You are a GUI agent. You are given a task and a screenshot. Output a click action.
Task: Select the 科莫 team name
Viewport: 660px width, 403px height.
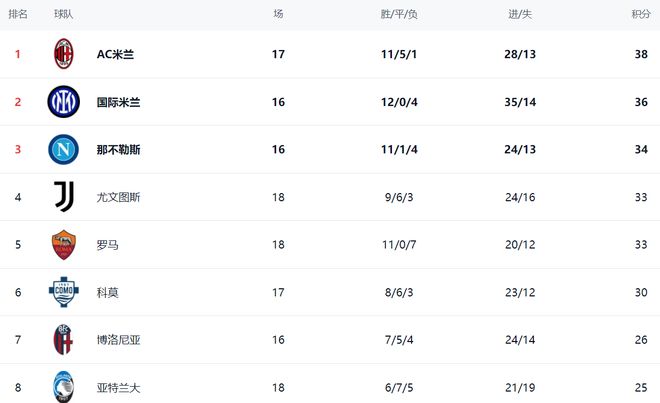coord(107,293)
